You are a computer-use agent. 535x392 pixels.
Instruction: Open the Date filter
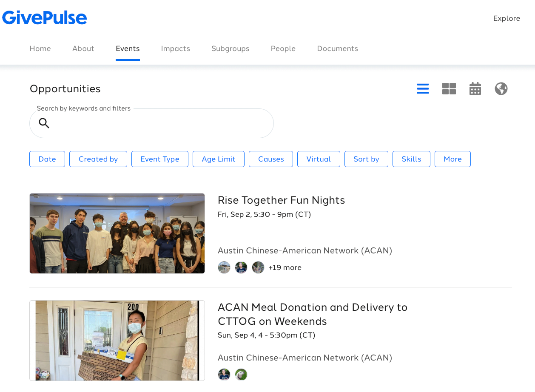[47, 159]
